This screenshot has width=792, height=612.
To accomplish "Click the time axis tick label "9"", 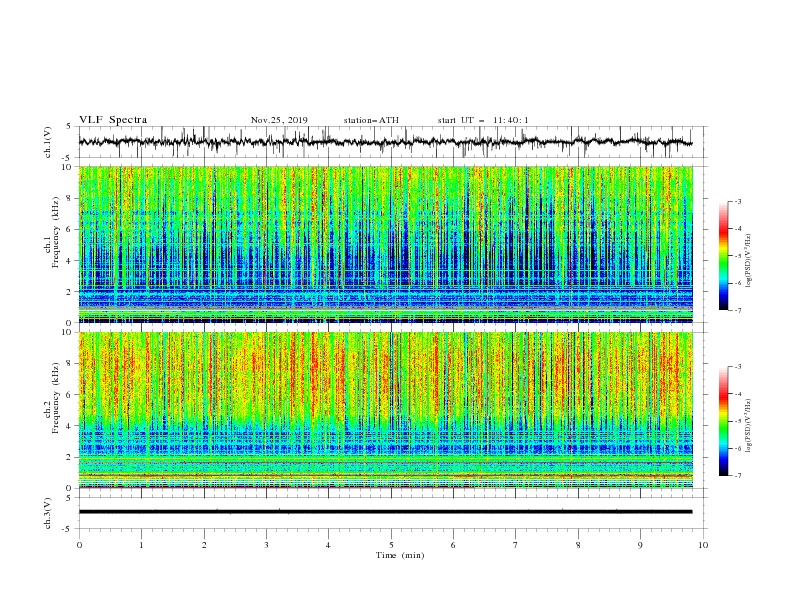I will pos(640,545).
